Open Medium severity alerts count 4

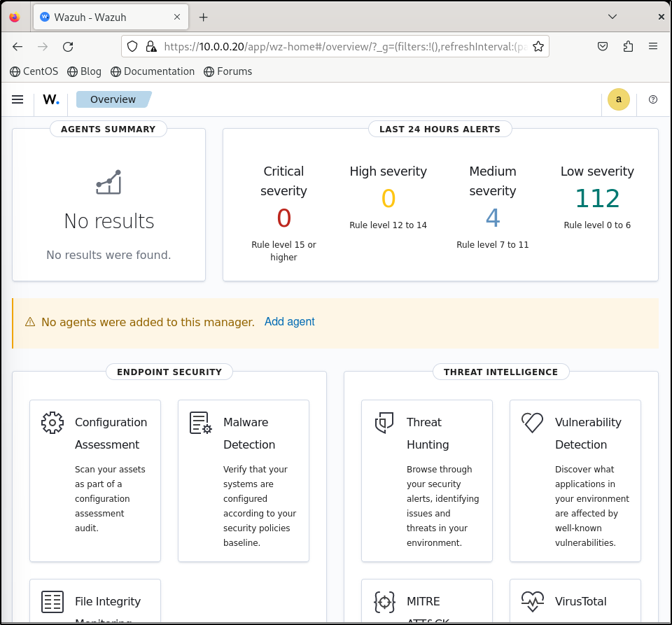pos(493,218)
